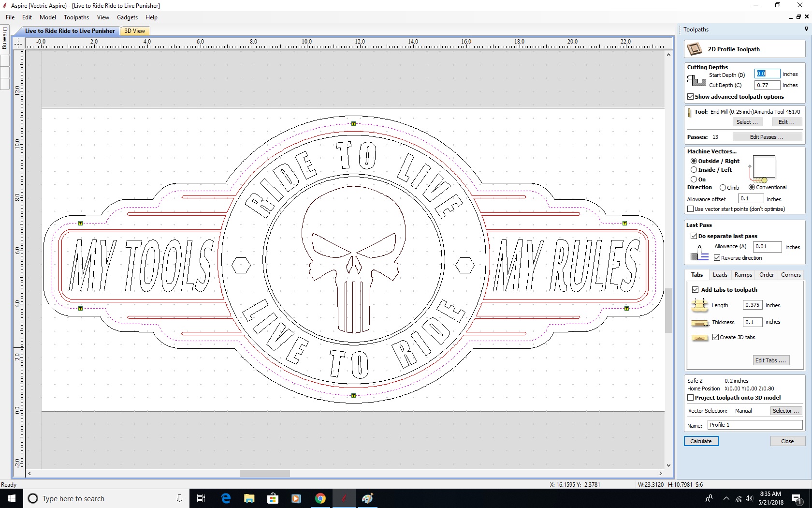Click the volume icon in system tray

(749, 498)
